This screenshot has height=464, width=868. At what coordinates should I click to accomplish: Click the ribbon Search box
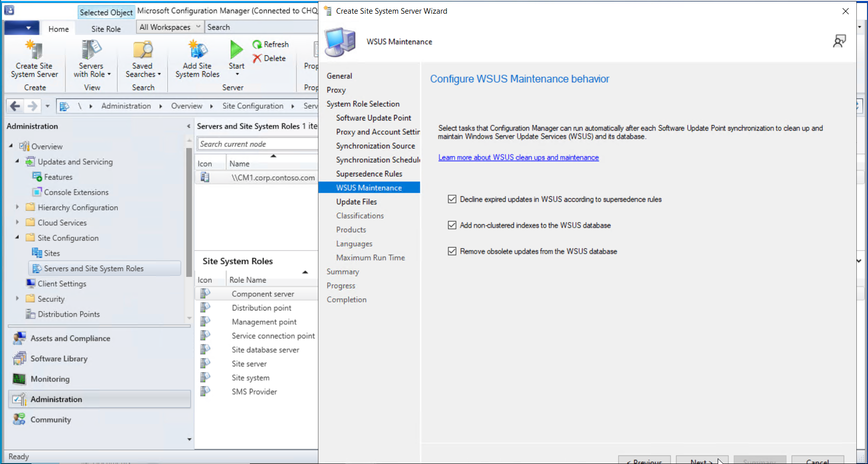tap(262, 27)
